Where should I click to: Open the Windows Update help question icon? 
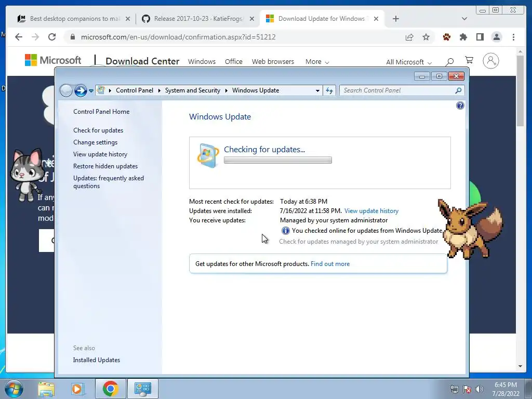coord(460,105)
